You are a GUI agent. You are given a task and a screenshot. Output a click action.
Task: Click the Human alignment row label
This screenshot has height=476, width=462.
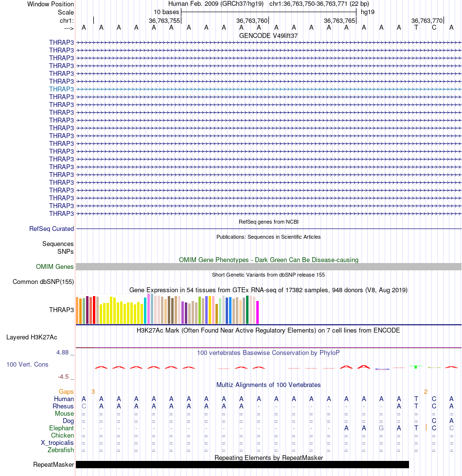pyautogui.click(x=64, y=399)
